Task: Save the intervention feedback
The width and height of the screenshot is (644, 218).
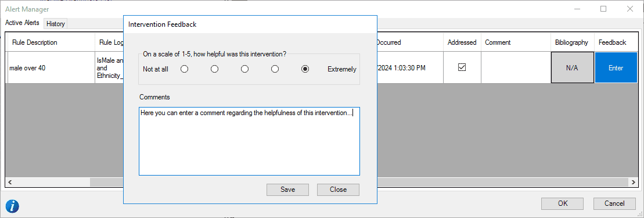Action: coord(287,190)
